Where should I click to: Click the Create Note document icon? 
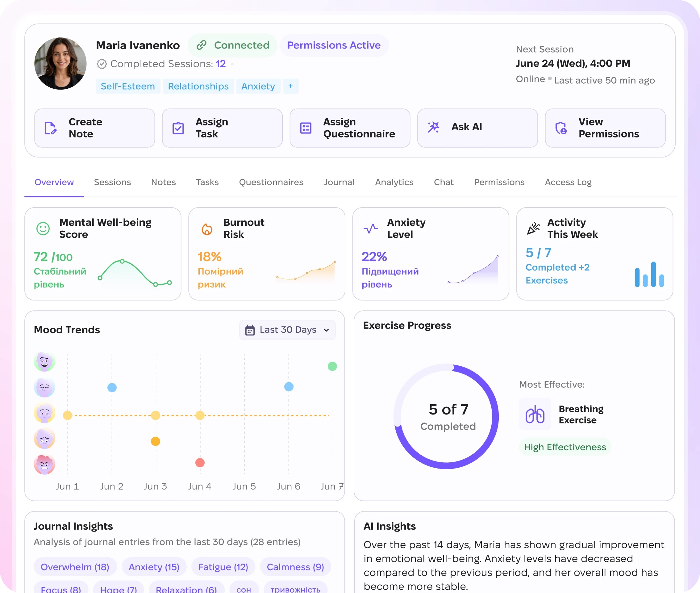point(51,128)
